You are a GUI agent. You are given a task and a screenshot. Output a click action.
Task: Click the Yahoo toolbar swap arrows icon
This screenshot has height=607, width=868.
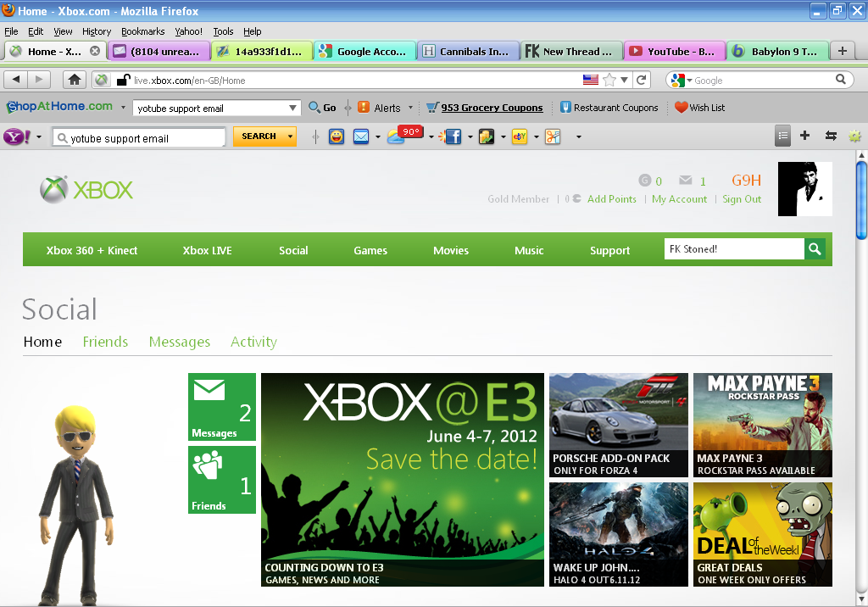click(x=831, y=136)
